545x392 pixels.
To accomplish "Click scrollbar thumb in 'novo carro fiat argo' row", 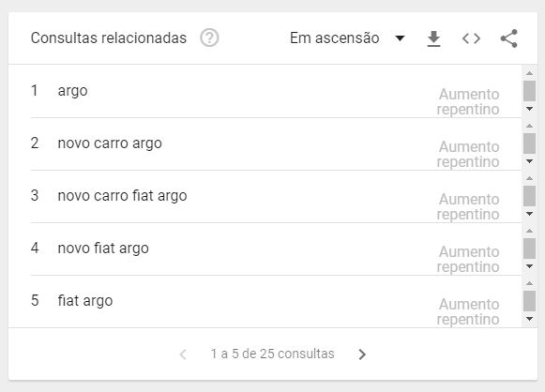I will (x=529, y=196).
